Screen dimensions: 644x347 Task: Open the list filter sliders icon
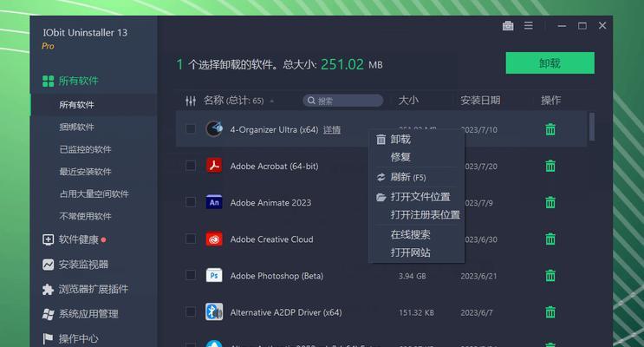[x=191, y=101]
